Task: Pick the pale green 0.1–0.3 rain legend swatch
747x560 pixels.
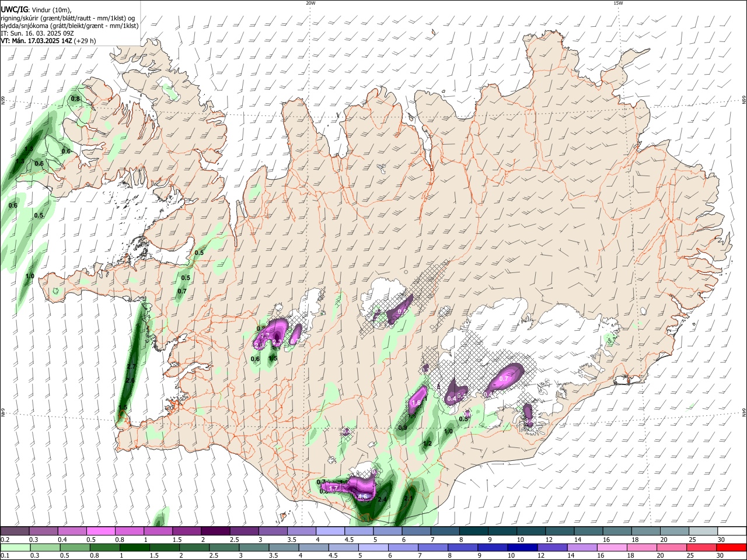Action: point(15,547)
